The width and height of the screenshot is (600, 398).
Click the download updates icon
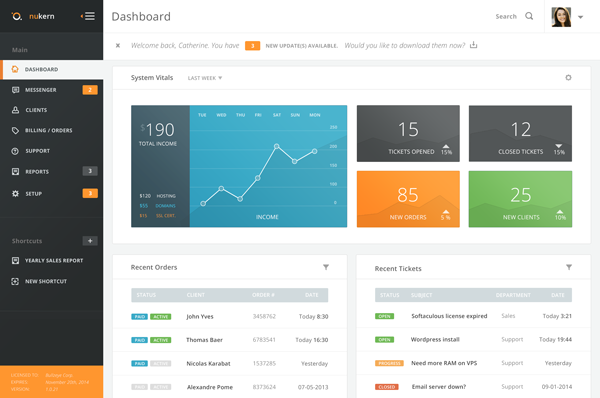pos(473,45)
